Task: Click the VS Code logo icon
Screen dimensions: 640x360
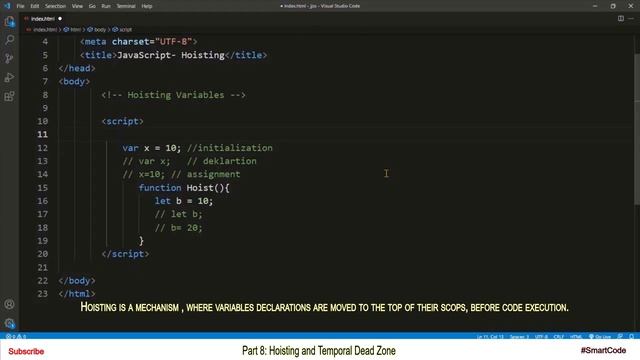Action: [x=7, y=6]
